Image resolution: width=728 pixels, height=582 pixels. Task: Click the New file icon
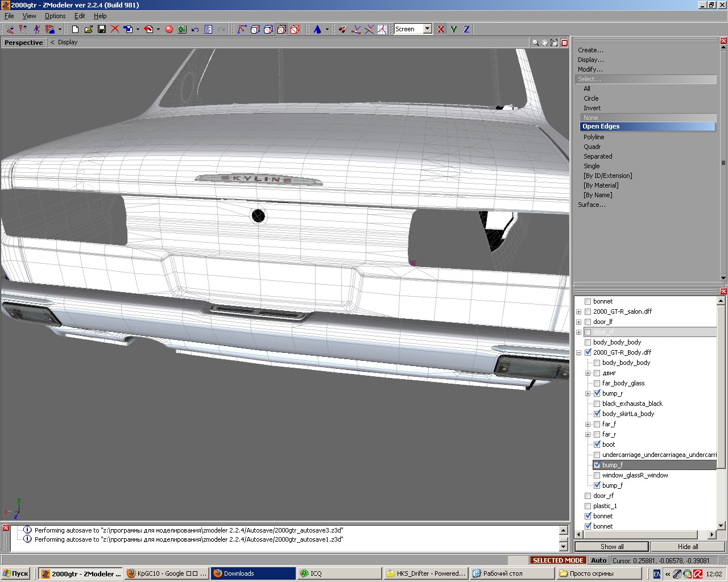[x=75, y=29]
